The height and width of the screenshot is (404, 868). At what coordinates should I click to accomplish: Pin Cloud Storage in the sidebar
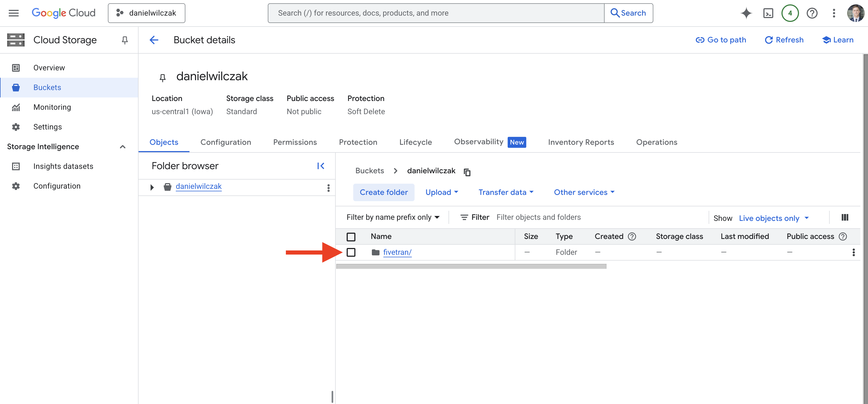click(125, 40)
